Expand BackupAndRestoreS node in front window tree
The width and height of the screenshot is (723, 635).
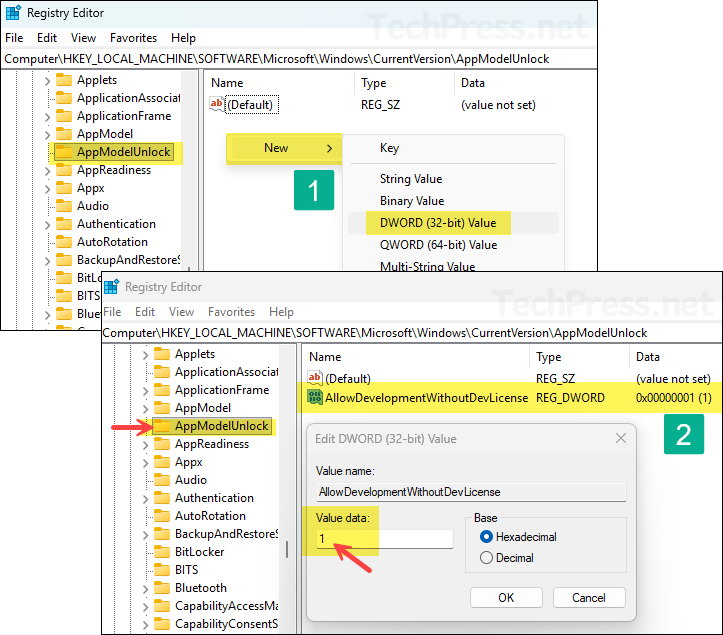145,535
